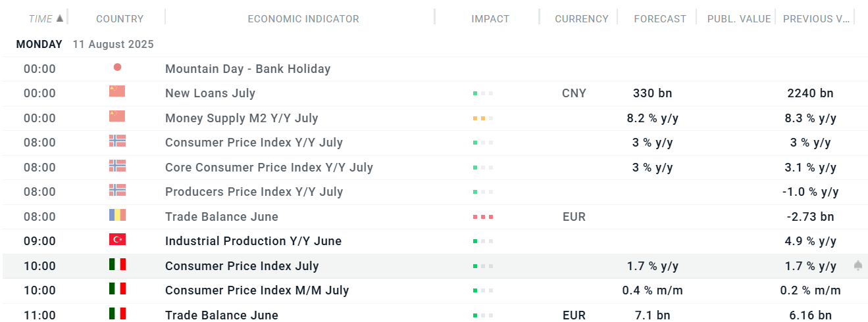868x322 pixels.
Task: Open Italy's Trade Balance June at 11:00
Action: (x=222, y=315)
